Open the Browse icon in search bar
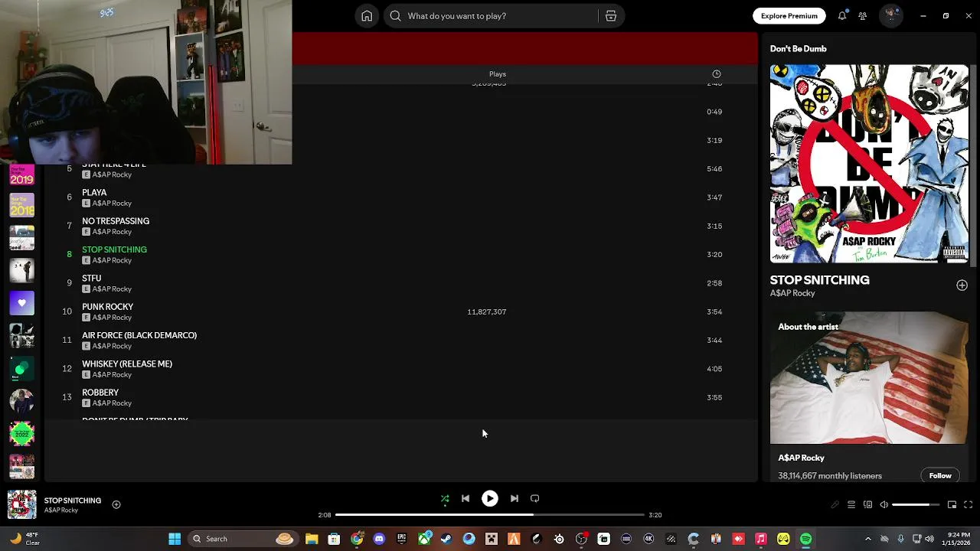Image resolution: width=980 pixels, height=551 pixels. 610,16
